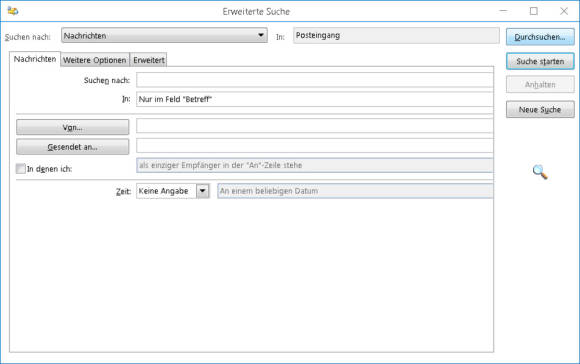Enable the "In denen ich" checkbox

pos(21,169)
